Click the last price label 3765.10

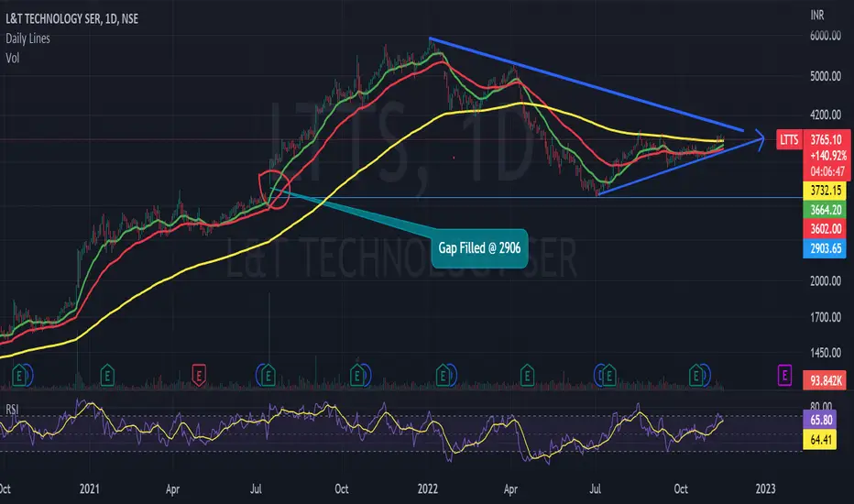coord(826,139)
